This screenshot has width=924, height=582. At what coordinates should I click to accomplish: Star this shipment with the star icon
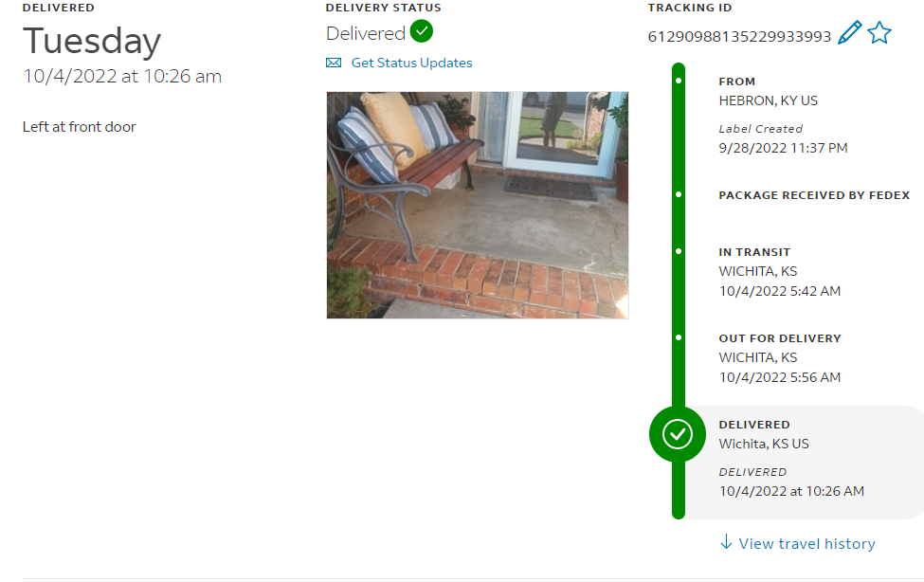coord(879,32)
